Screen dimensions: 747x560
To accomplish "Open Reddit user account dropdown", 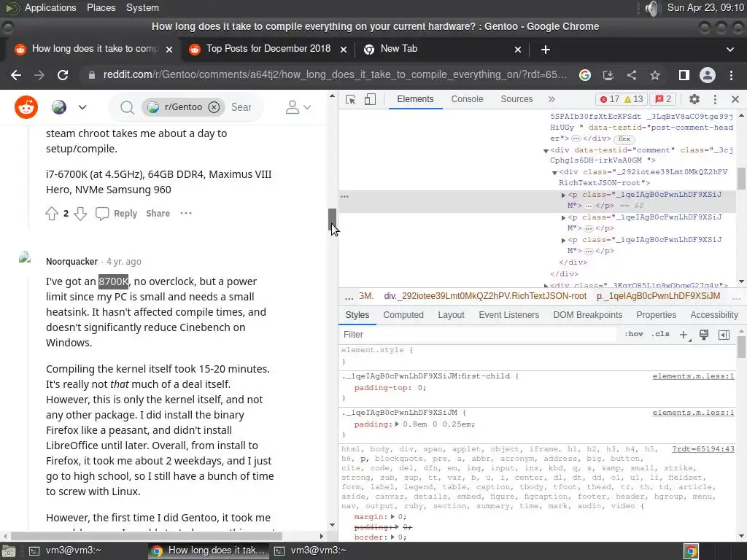I will (298, 107).
